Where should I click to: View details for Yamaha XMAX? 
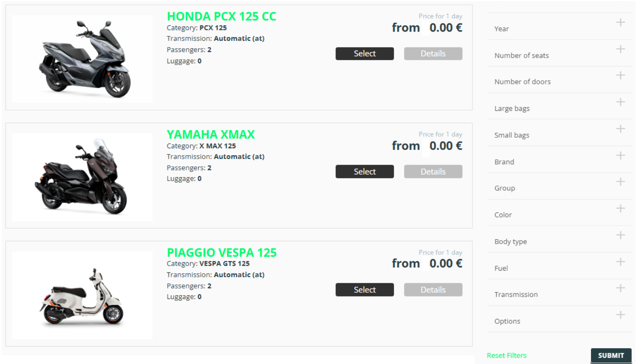pos(433,171)
